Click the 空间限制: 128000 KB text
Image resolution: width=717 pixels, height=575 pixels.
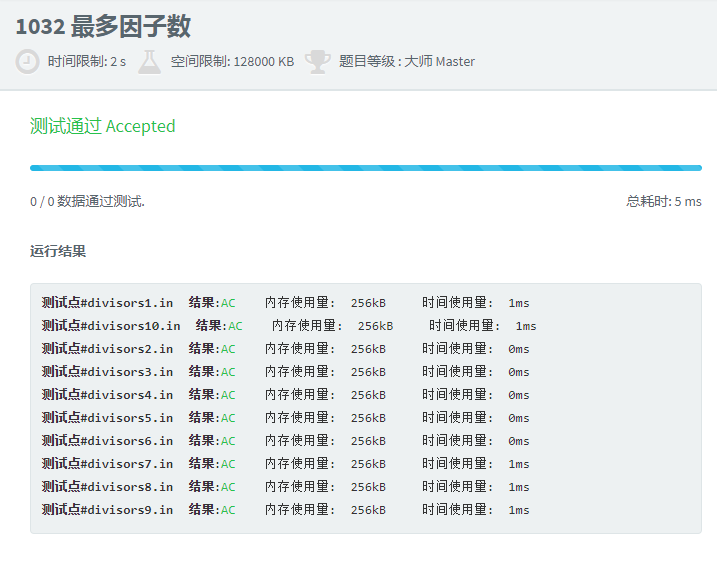[x=232, y=61]
